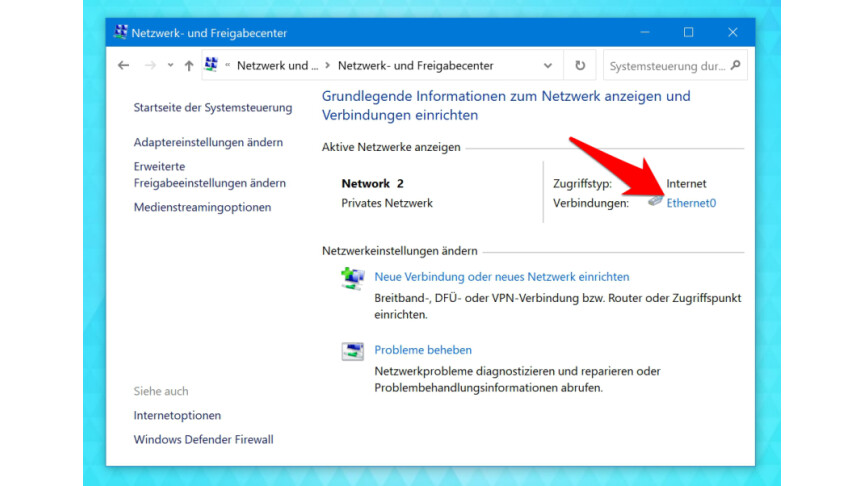
Task: Click the window title bar network icon
Action: (x=120, y=32)
